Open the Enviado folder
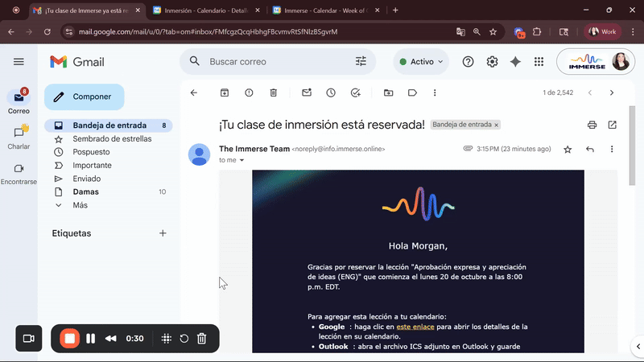 coord(87,178)
